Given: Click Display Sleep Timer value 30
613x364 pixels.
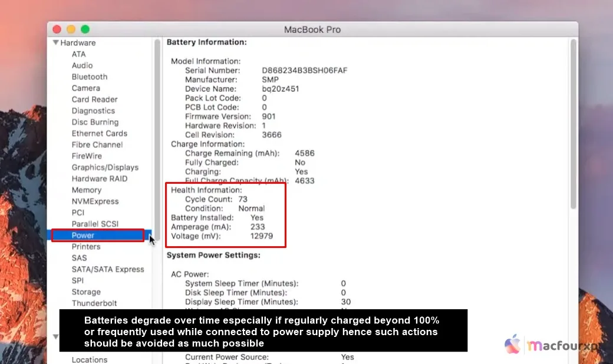Looking at the screenshot, I should (345, 302).
